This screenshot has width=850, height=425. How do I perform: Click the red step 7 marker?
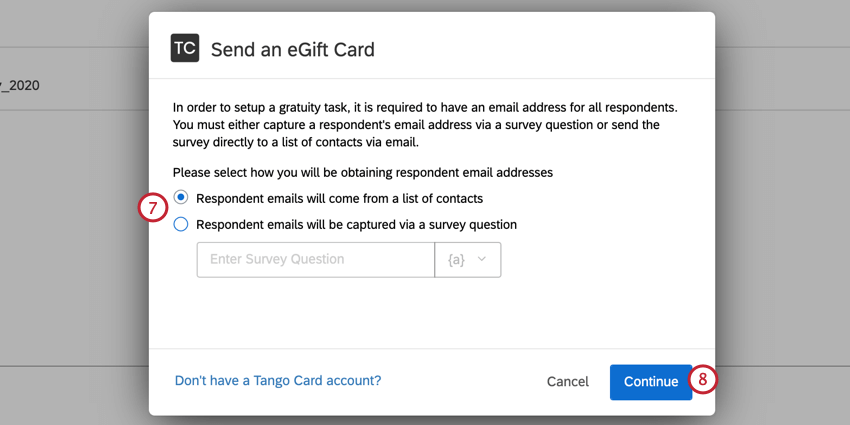151,209
